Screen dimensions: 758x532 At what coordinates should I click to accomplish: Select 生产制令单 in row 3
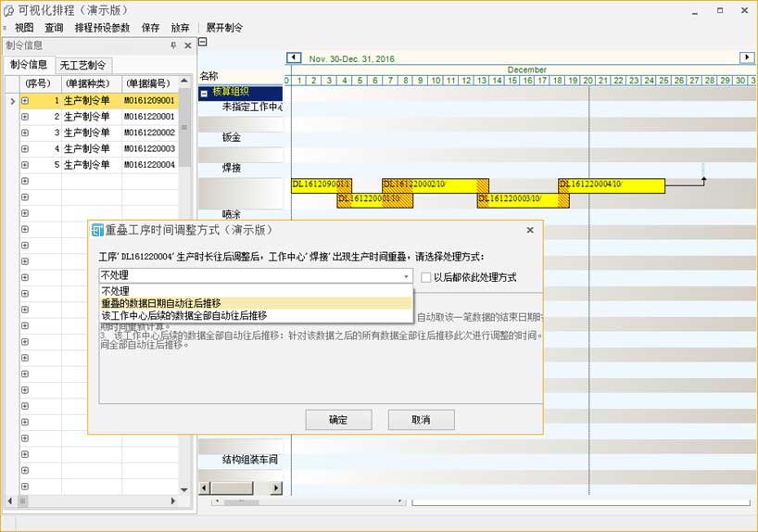click(x=92, y=133)
